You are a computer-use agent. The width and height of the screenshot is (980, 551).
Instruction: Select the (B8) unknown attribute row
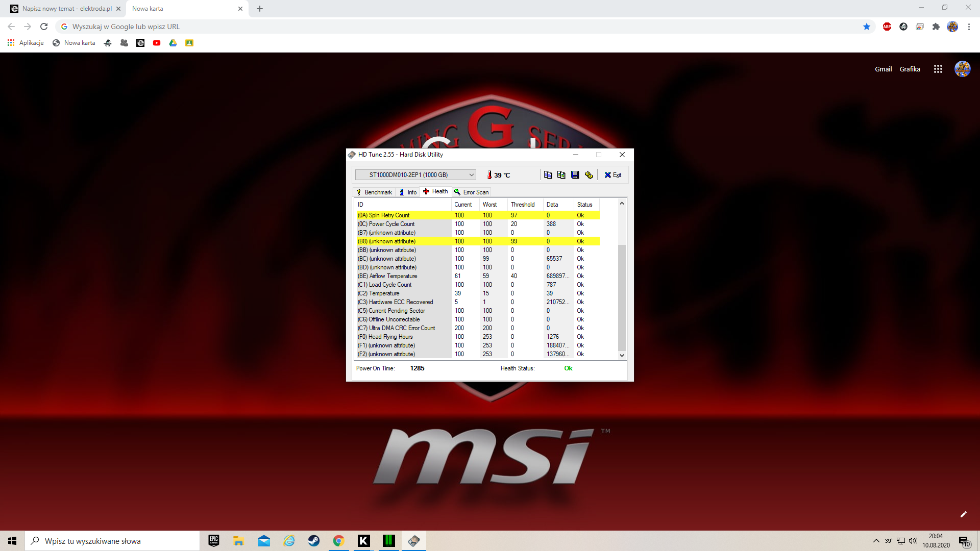[478, 241]
